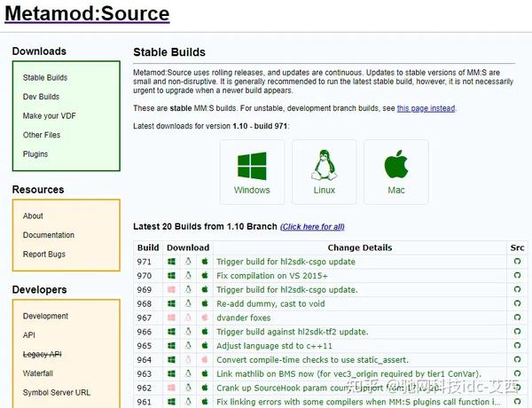The width and height of the screenshot is (532, 408).
Task: Download build 971 for Windows from table
Action: click(173, 263)
